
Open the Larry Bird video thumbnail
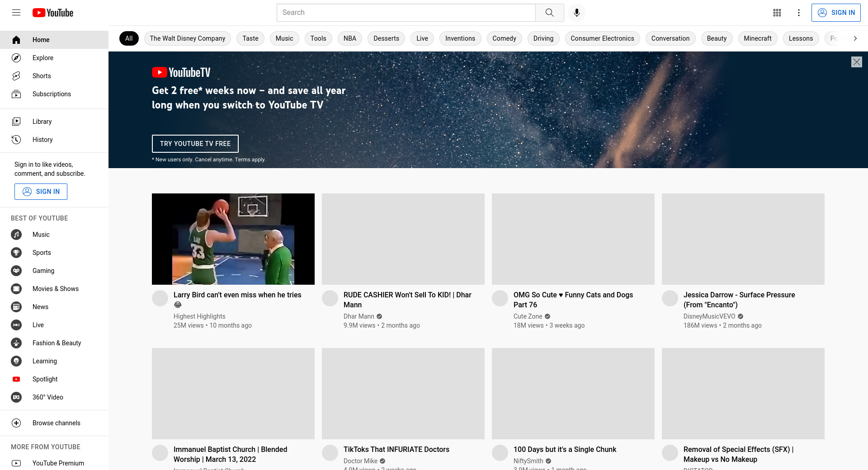tap(233, 239)
